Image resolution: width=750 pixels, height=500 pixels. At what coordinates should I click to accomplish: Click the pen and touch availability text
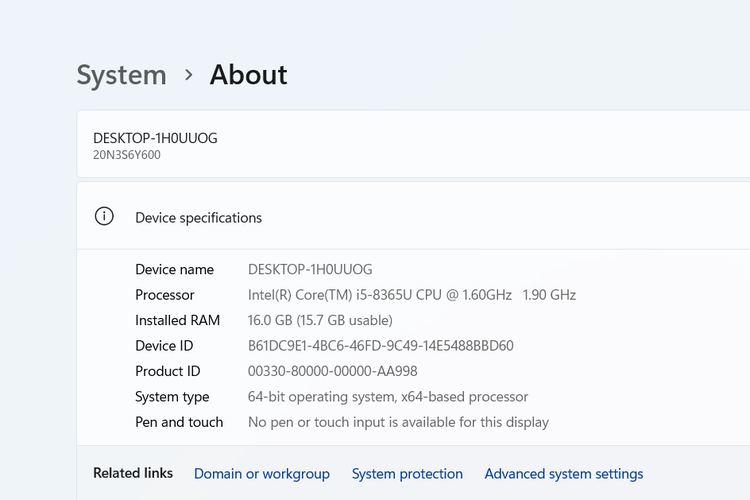(398, 422)
